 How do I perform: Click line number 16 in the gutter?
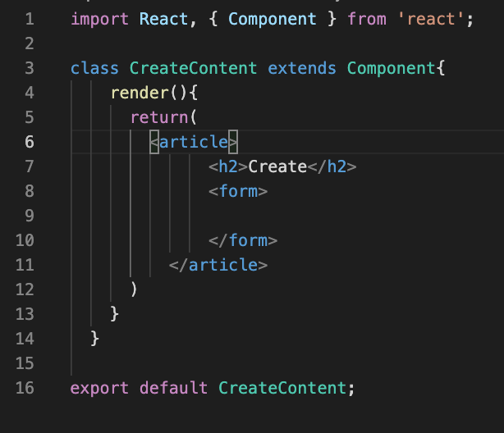point(25,388)
